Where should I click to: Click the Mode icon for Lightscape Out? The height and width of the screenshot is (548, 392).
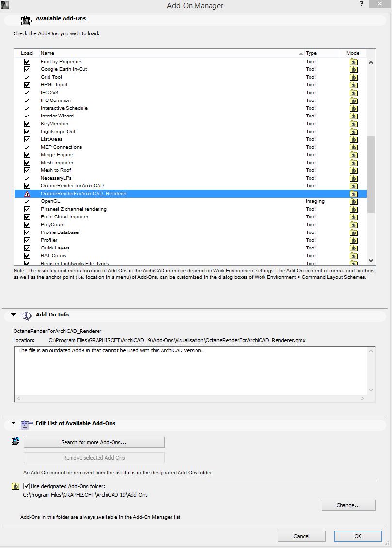[354, 132]
